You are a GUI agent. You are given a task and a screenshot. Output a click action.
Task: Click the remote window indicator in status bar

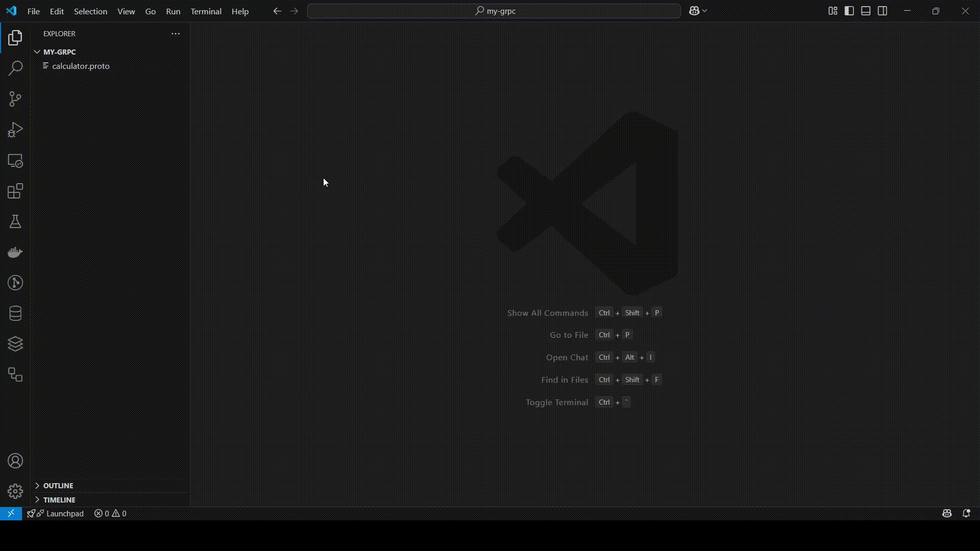tap(11, 514)
